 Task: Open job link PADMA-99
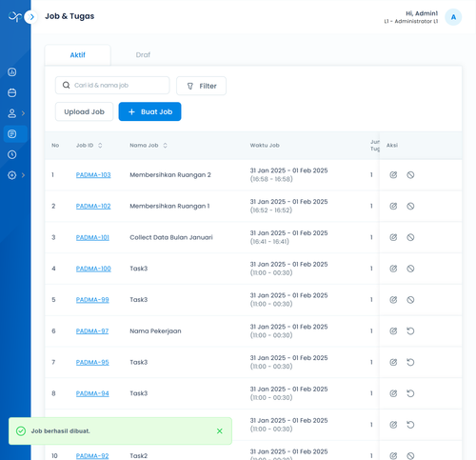[x=92, y=300]
